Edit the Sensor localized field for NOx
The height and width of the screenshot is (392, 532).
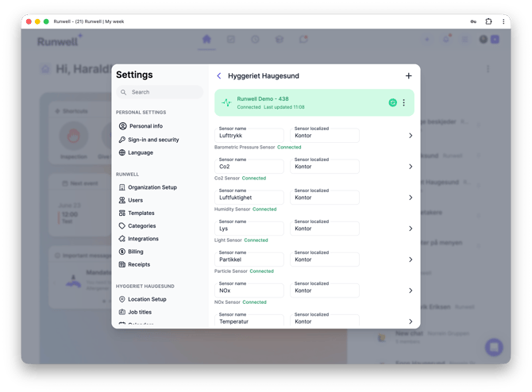click(325, 290)
